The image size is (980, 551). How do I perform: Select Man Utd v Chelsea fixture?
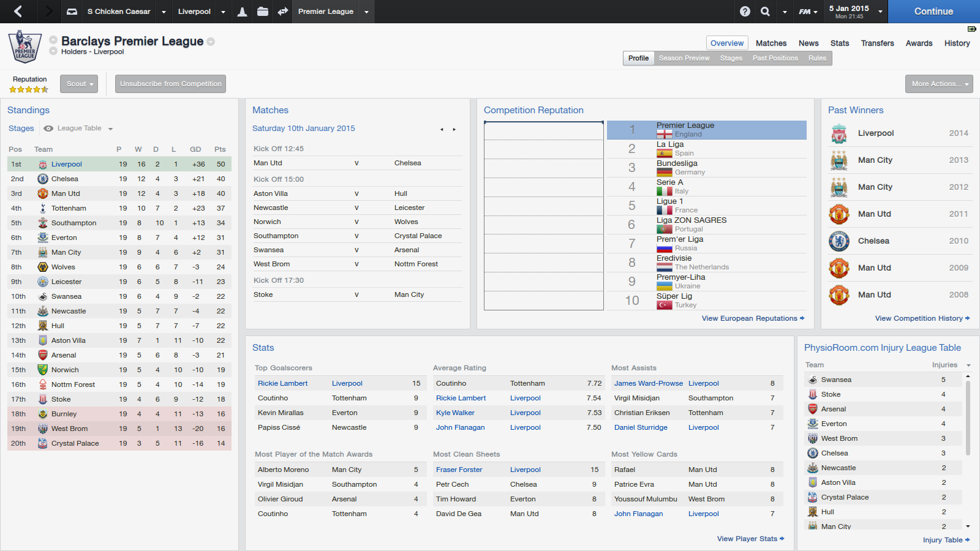coord(356,163)
